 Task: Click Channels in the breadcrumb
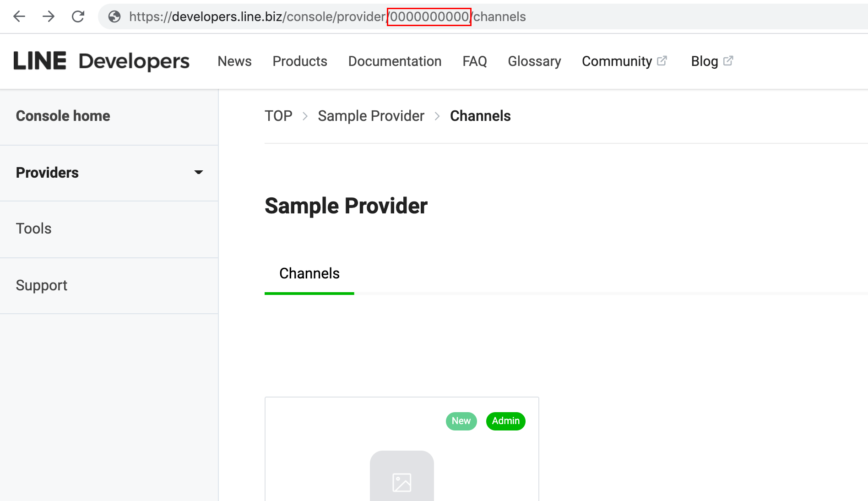point(480,116)
